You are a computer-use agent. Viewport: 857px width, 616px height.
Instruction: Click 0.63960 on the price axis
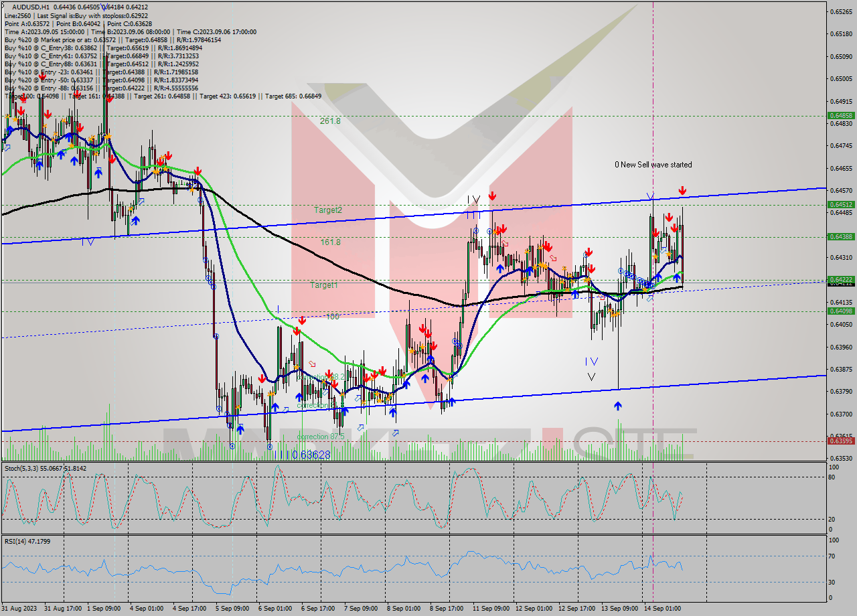(x=840, y=347)
